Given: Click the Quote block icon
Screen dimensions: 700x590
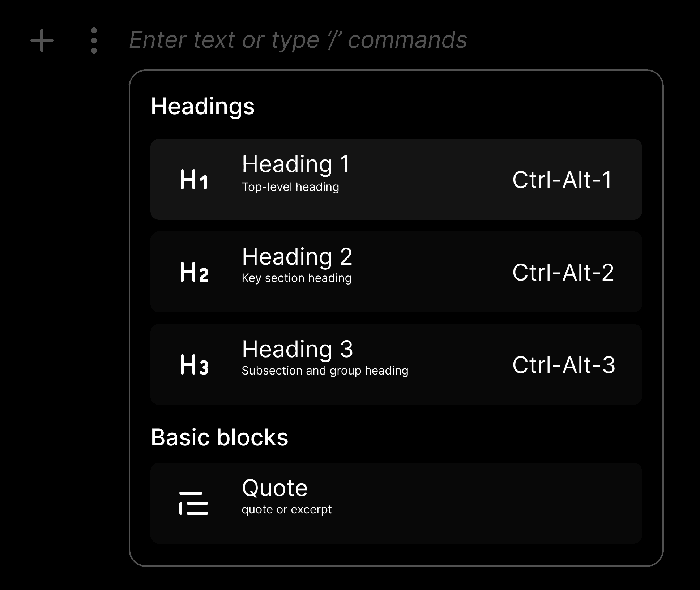Looking at the screenshot, I should [x=194, y=503].
